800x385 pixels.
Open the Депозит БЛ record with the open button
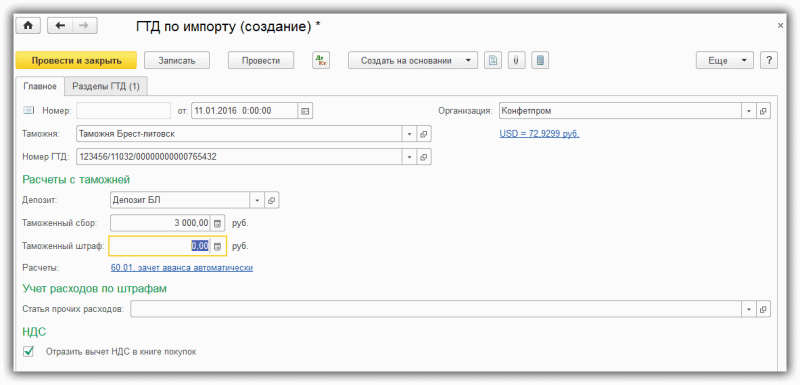pyautogui.click(x=272, y=200)
